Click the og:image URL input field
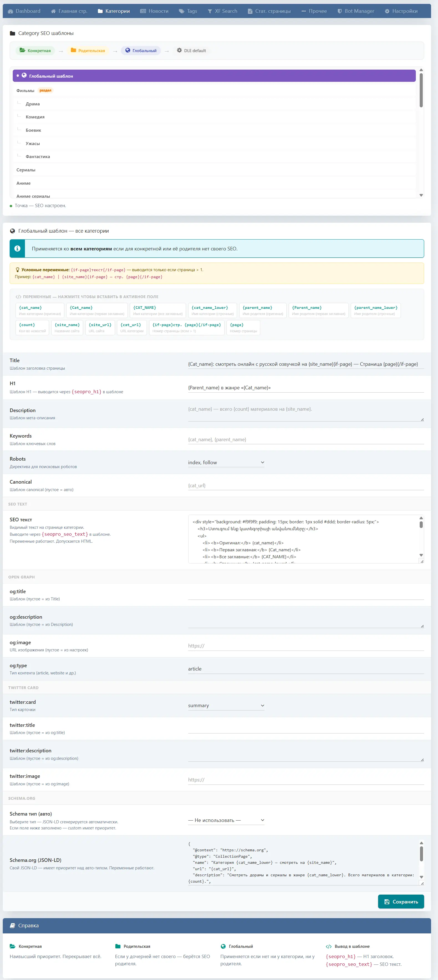 [x=305, y=646]
